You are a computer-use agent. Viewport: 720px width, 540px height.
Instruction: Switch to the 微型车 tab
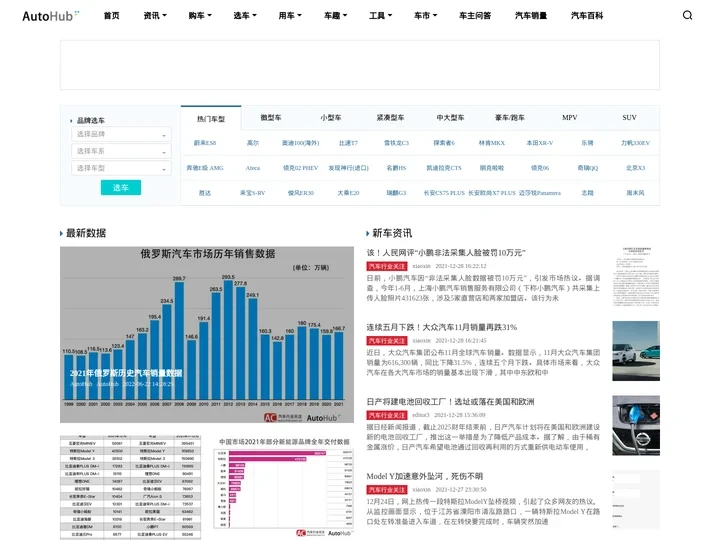point(271,118)
